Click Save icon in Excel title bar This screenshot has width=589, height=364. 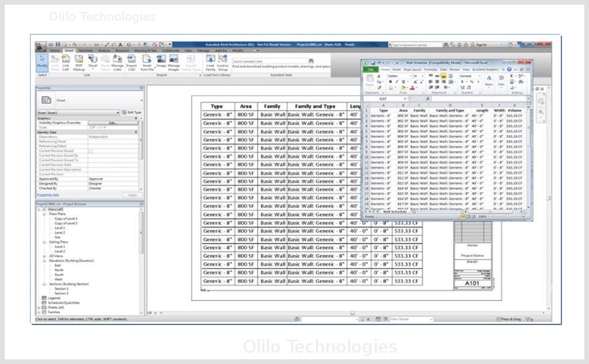(x=373, y=63)
